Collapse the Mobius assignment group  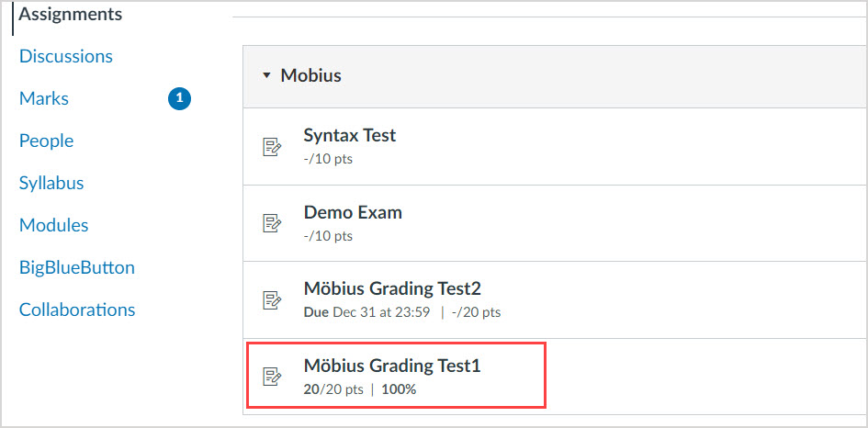tap(266, 76)
